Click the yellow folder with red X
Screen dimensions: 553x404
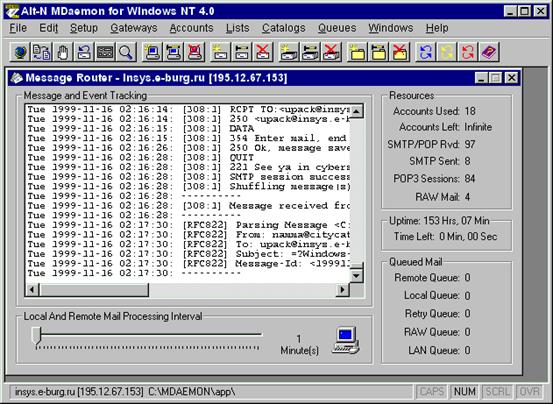pyautogui.click(x=400, y=52)
